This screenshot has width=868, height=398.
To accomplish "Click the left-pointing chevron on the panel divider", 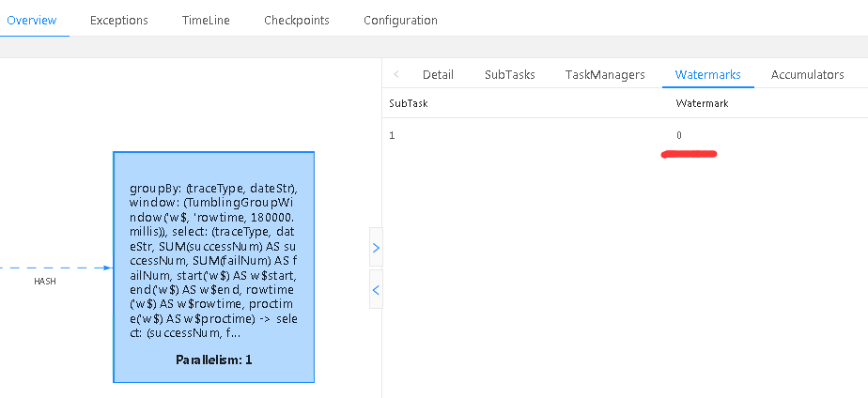I will 376,290.
